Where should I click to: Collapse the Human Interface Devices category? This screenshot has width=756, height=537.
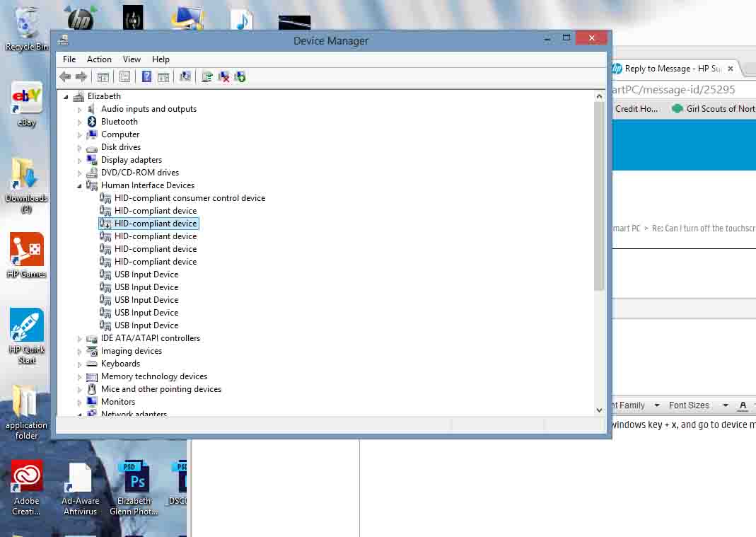tap(80, 185)
